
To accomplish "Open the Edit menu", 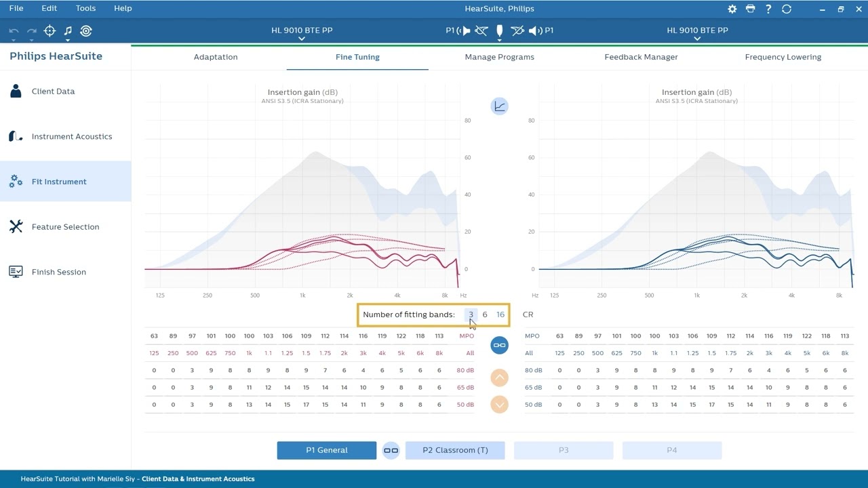I will 49,8.
